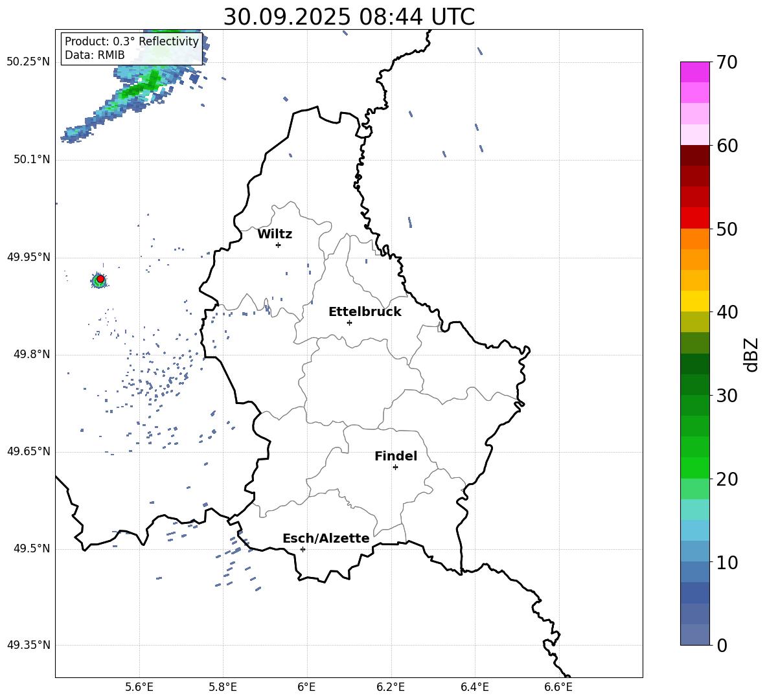Click the 0 colorbar tick label
Image resolution: width=767 pixels, height=700 pixels.
pyautogui.click(x=722, y=645)
